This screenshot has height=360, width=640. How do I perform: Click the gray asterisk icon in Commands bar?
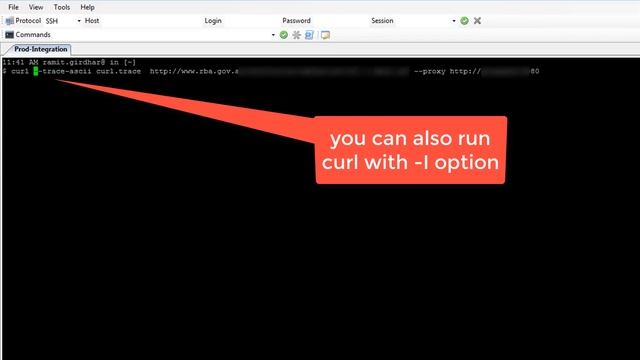point(297,35)
